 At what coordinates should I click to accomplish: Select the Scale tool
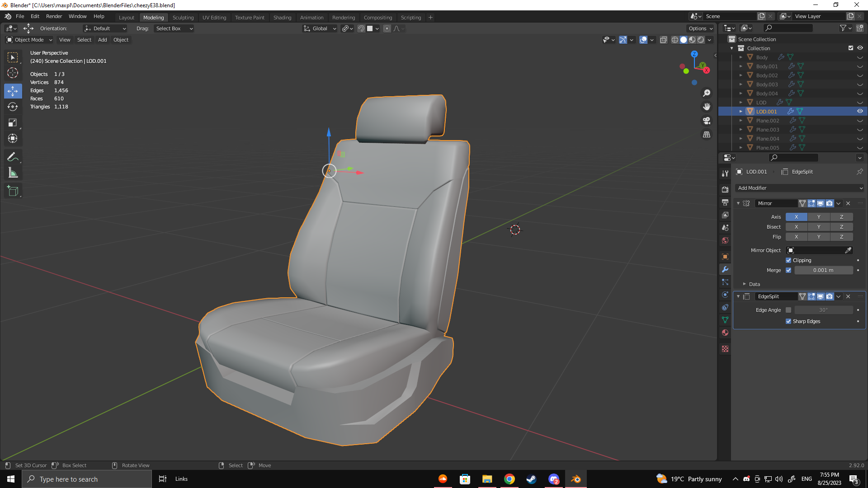point(13,123)
